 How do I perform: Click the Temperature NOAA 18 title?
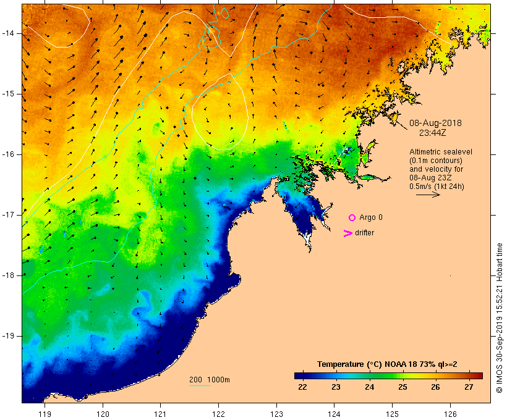coord(387,364)
